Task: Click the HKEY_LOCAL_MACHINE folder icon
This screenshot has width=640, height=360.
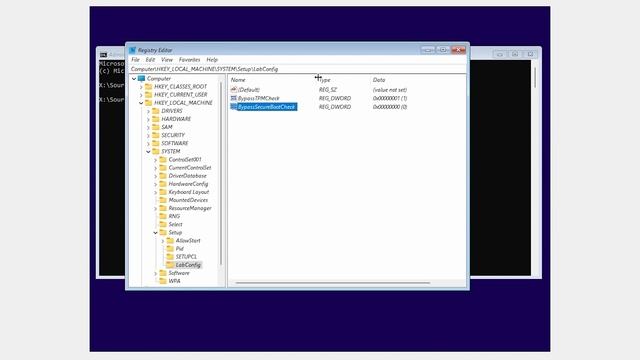Action: coord(149,103)
